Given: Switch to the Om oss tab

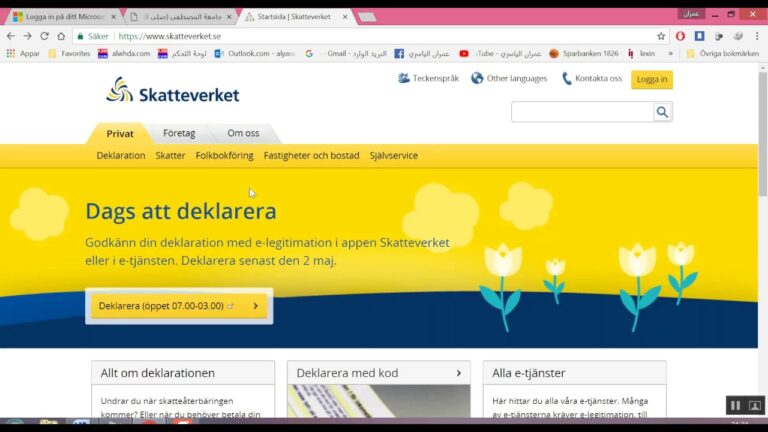Looking at the screenshot, I should 243,133.
